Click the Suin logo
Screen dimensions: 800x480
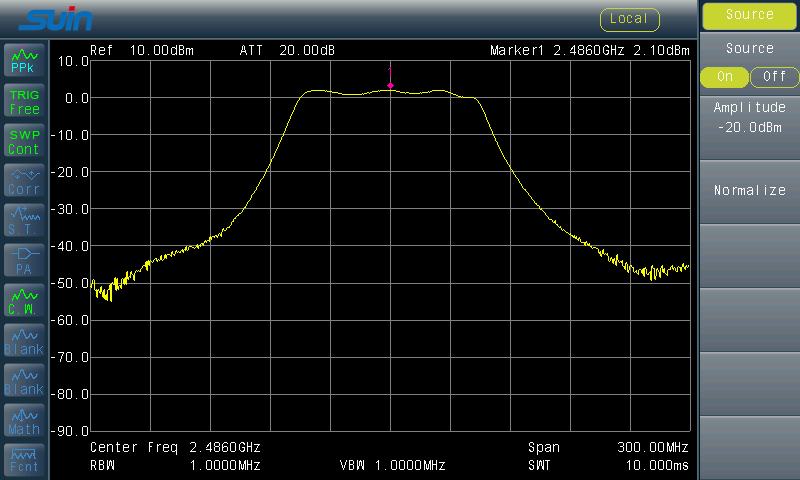[57, 19]
